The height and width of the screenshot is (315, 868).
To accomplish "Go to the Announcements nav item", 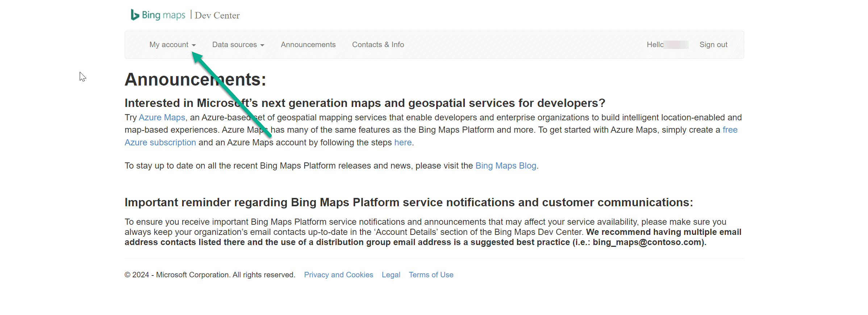I will pyautogui.click(x=308, y=45).
